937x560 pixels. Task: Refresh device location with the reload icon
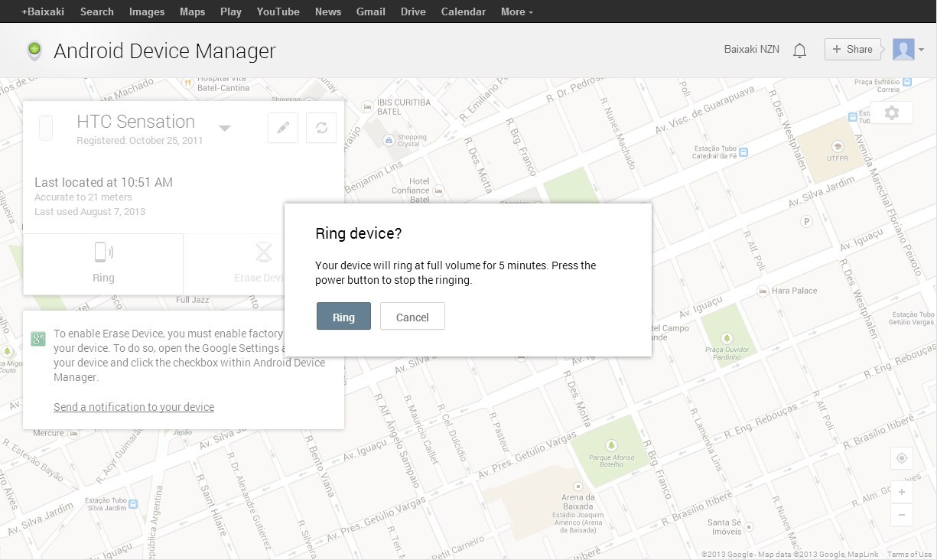coord(321,128)
